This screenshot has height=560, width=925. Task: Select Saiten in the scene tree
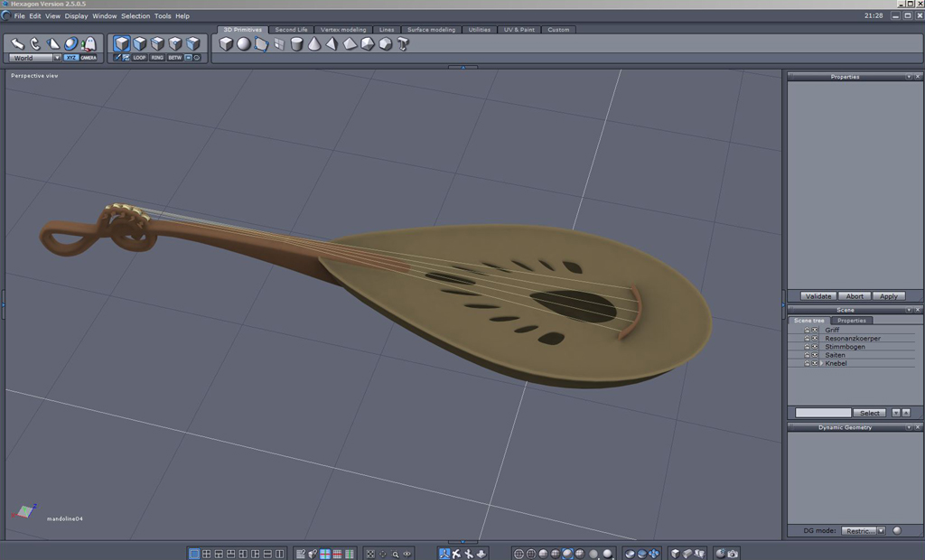(835, 355)
